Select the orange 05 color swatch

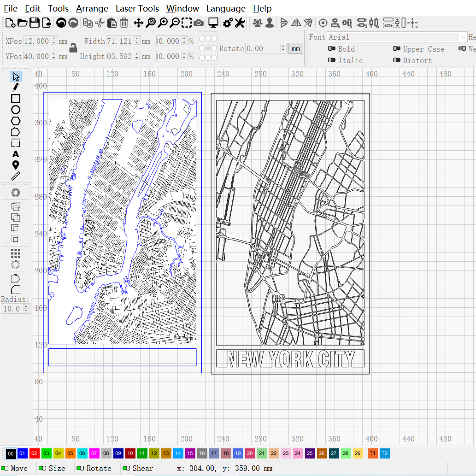click(70, 453)
